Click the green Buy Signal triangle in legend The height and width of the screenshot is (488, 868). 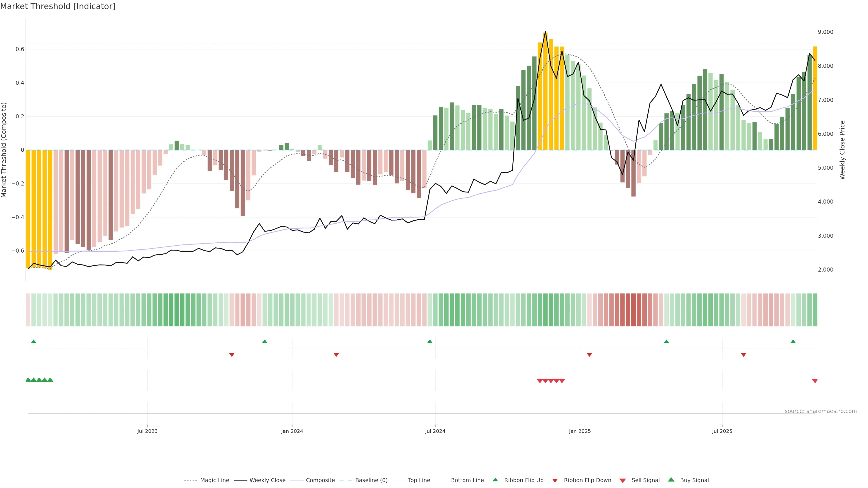pos(671,480)
